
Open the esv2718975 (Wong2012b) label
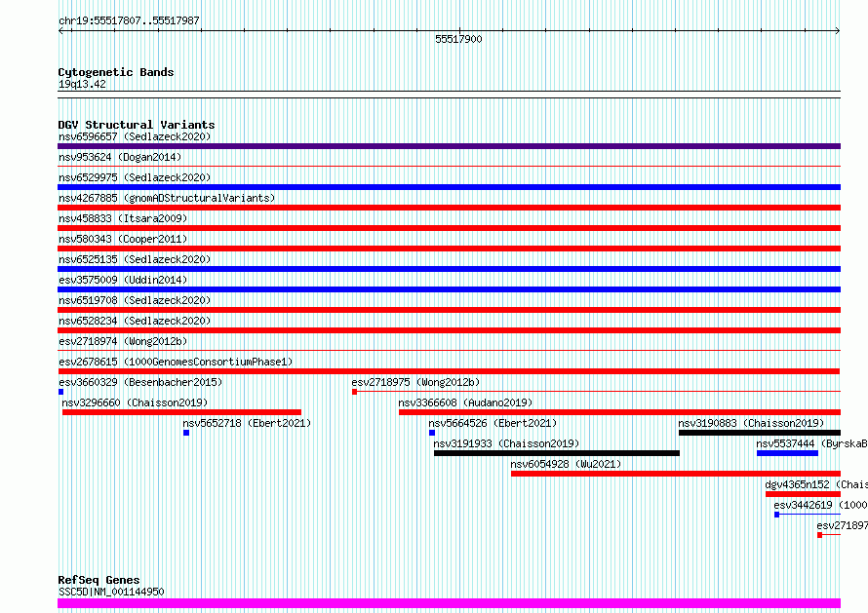tap(415, 382)
